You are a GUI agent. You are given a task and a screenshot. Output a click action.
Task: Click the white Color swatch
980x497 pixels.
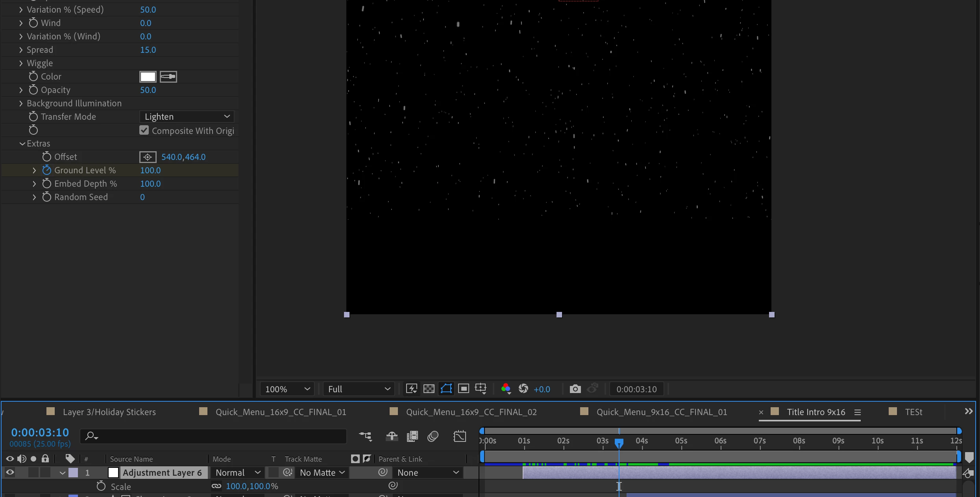tap(148, 76)
